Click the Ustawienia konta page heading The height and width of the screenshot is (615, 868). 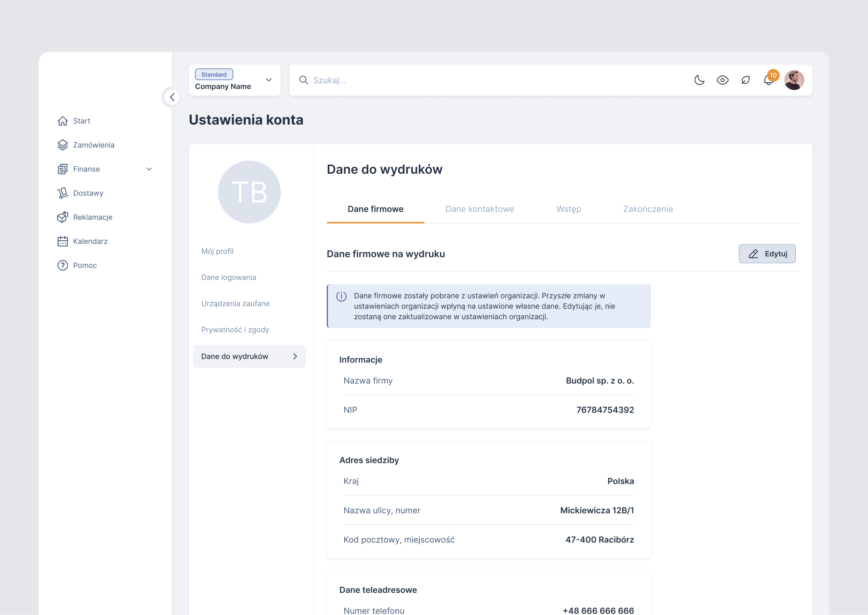click(246, 120)
